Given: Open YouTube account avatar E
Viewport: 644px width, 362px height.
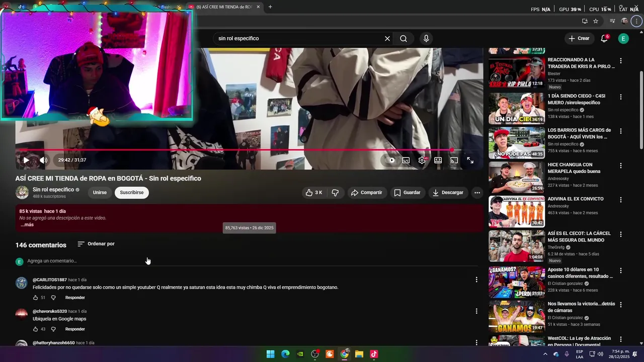Looking at the screenshot, I should [623, 39].
